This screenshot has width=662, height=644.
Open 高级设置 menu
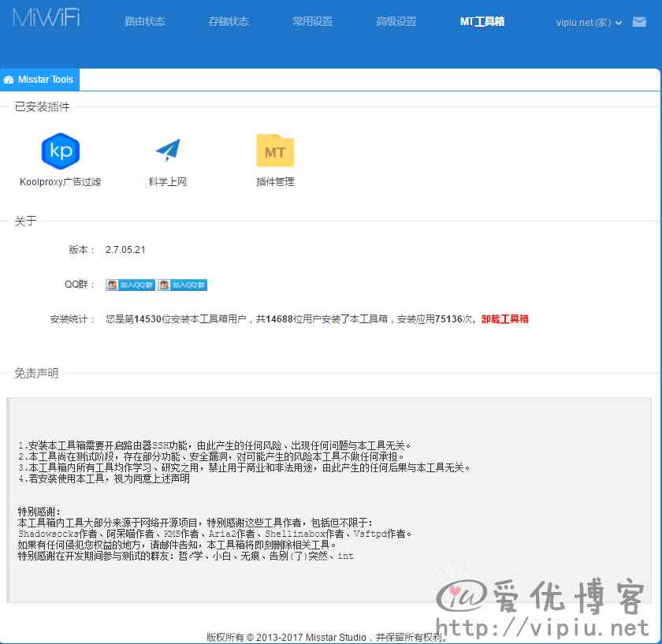coord(396,21)
